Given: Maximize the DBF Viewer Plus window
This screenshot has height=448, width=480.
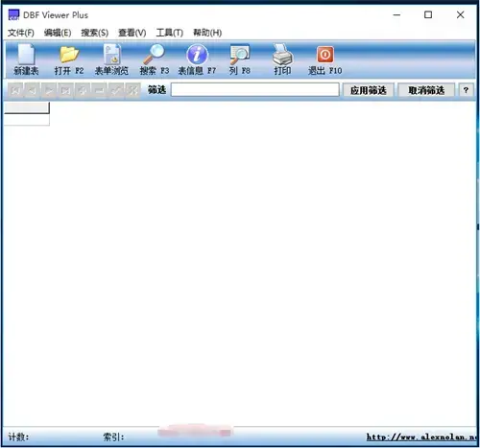Looking at the screenshot, I should [428, 14].
